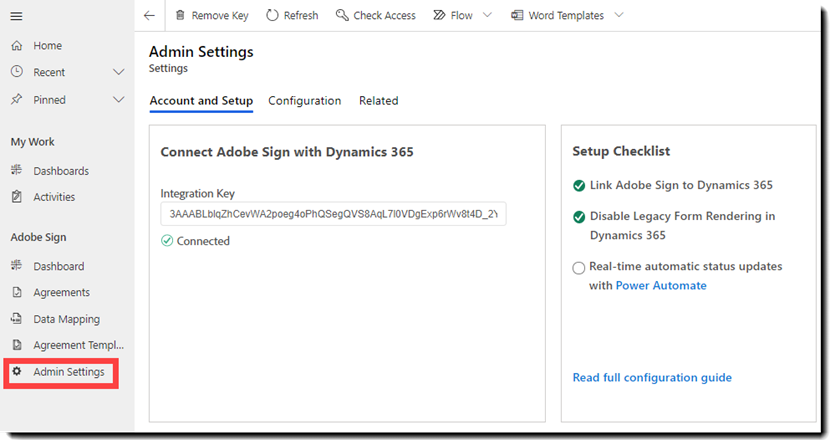The width and height of the screenshot is (830, 440).
Task: Click the Check Access icon
Action: point(342,16)
